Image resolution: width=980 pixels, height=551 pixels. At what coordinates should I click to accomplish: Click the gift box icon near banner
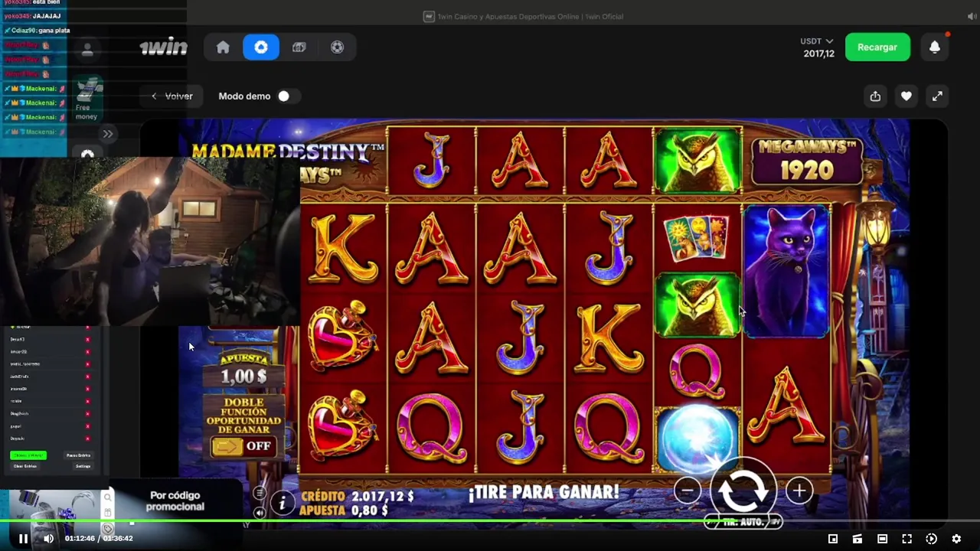click(108, 513)
